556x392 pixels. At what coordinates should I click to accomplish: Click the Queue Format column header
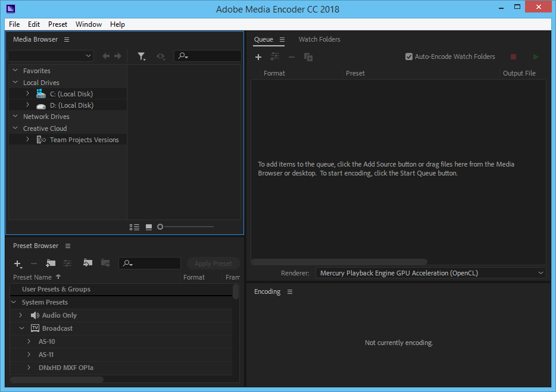[274, 73]
